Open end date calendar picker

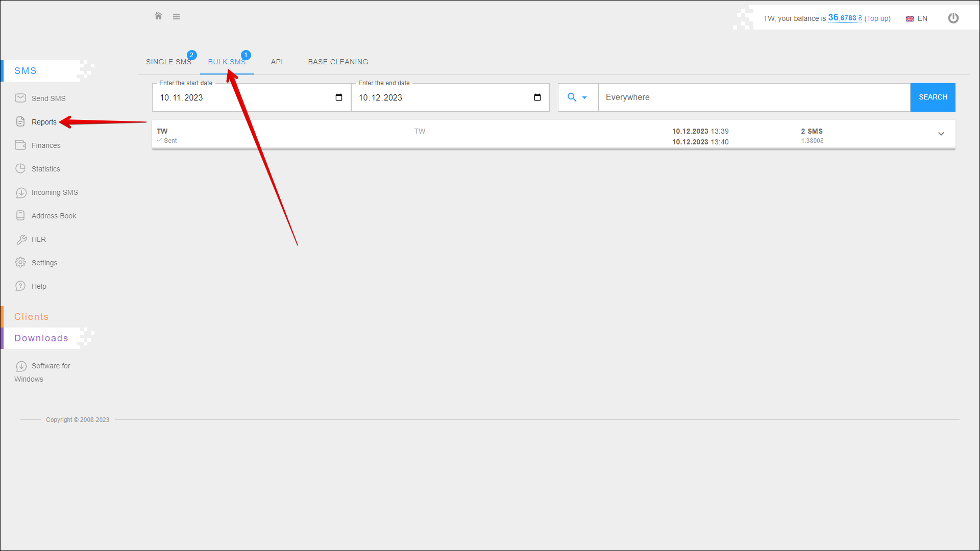pyautogui.click(x=537, y=97)
